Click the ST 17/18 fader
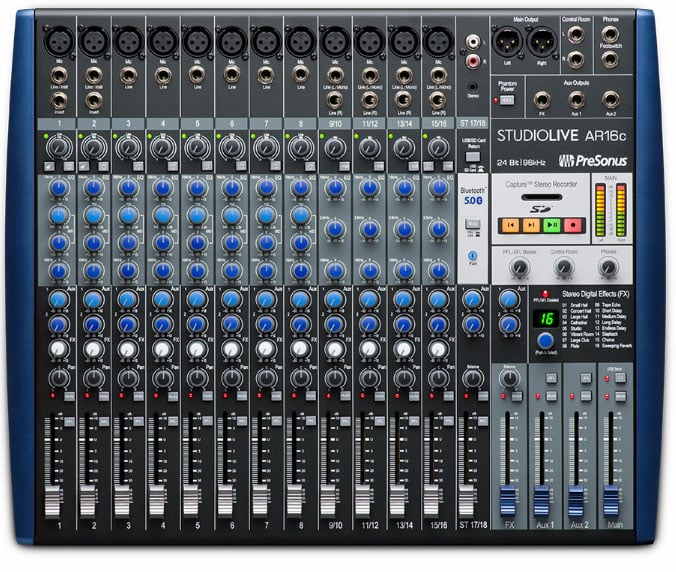 (467, 501)
